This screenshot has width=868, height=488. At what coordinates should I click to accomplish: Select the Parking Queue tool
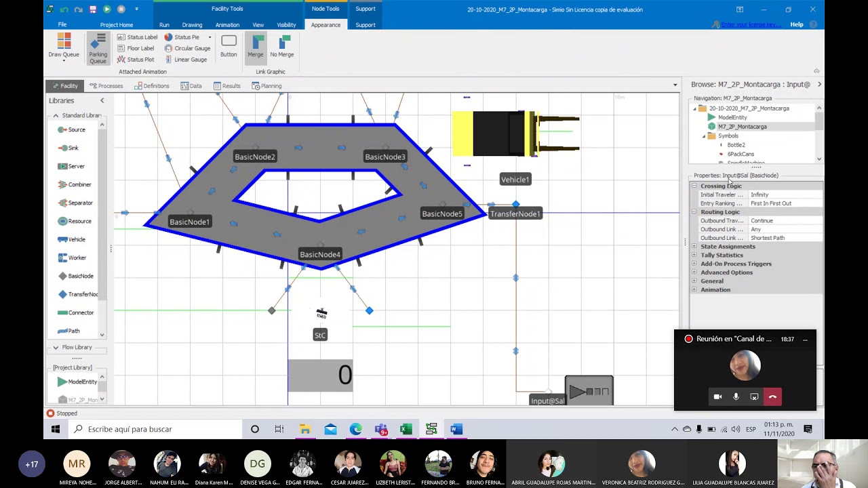point(98,49)
